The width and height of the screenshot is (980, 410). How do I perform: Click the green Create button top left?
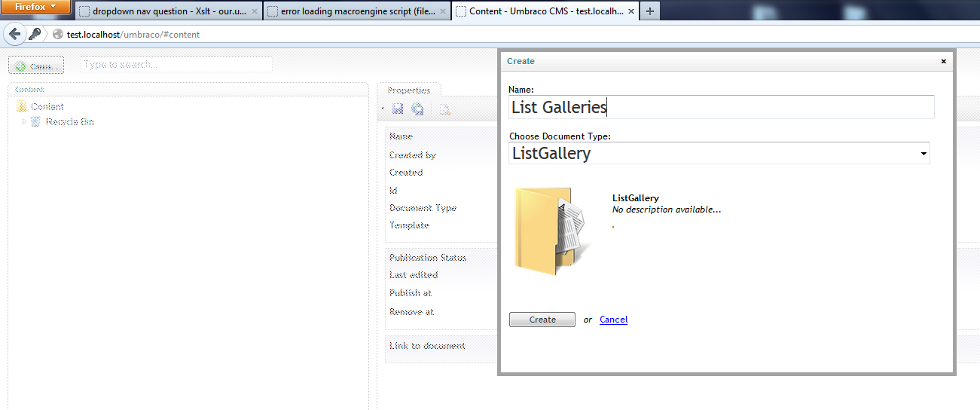pos(36,66)
